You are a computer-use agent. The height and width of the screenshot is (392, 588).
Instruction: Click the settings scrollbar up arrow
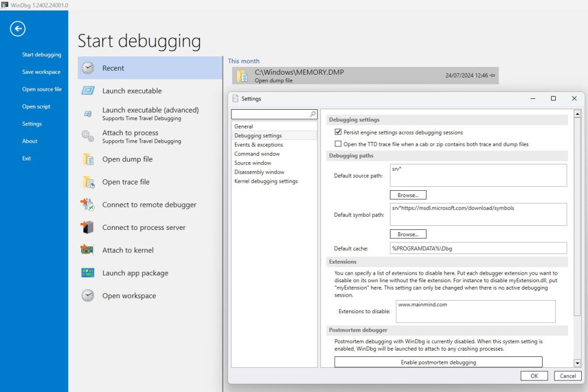pos(577,113)
